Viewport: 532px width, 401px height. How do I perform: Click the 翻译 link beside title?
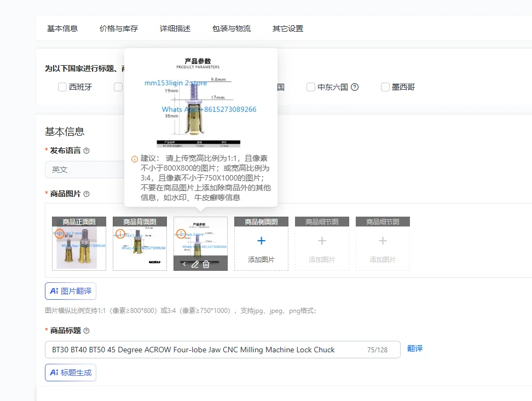click(415, 348)
